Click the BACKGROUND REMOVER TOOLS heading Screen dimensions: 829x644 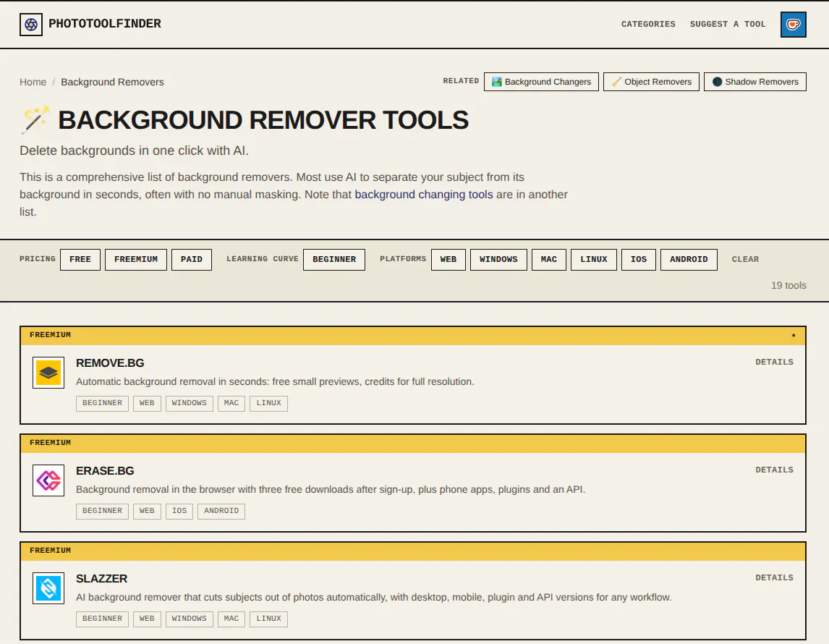click(x=263, y=120)
